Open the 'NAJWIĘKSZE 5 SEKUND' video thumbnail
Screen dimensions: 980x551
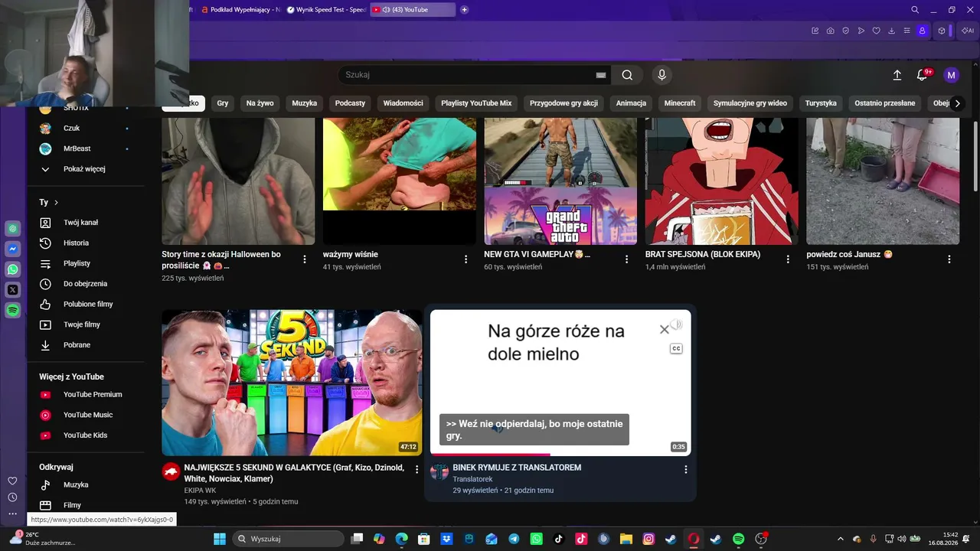[292, 383]
